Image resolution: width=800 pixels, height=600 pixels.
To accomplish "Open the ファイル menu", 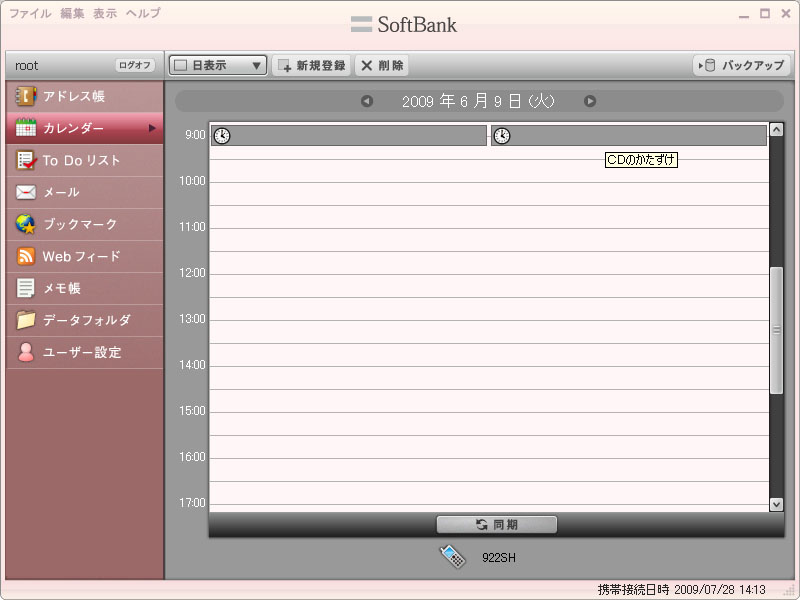I will tap(30, 14).
